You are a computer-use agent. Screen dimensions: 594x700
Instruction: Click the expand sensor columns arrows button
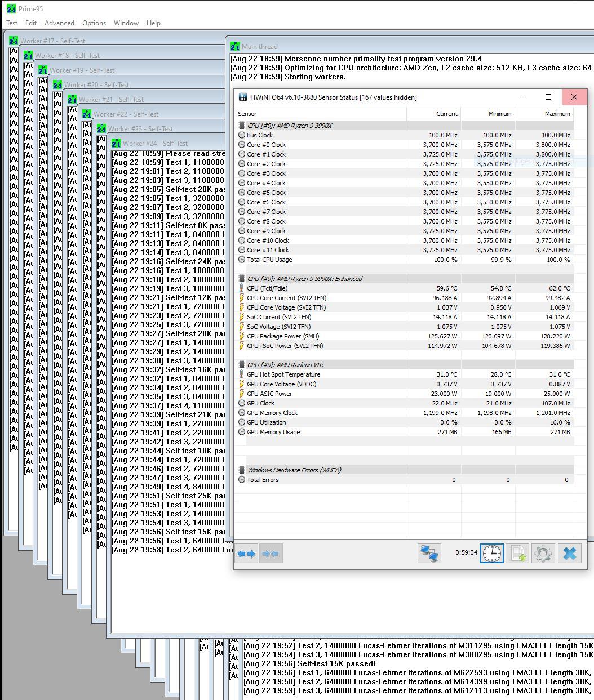[x=247, y=554]
